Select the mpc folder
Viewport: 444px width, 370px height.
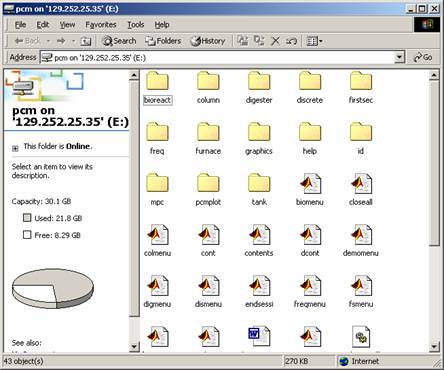click(x=157, y=189)
